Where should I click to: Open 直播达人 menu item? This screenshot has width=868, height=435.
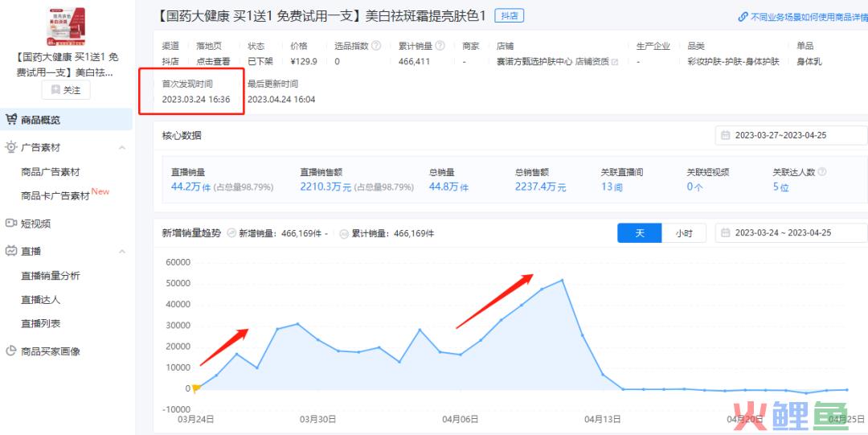coord(40,300)
